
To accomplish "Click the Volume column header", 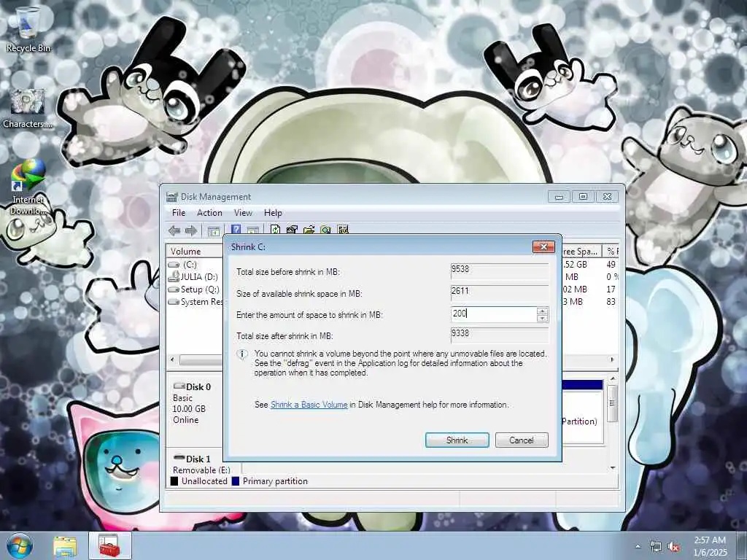I will pyautogui.click(x=194, y=251).
